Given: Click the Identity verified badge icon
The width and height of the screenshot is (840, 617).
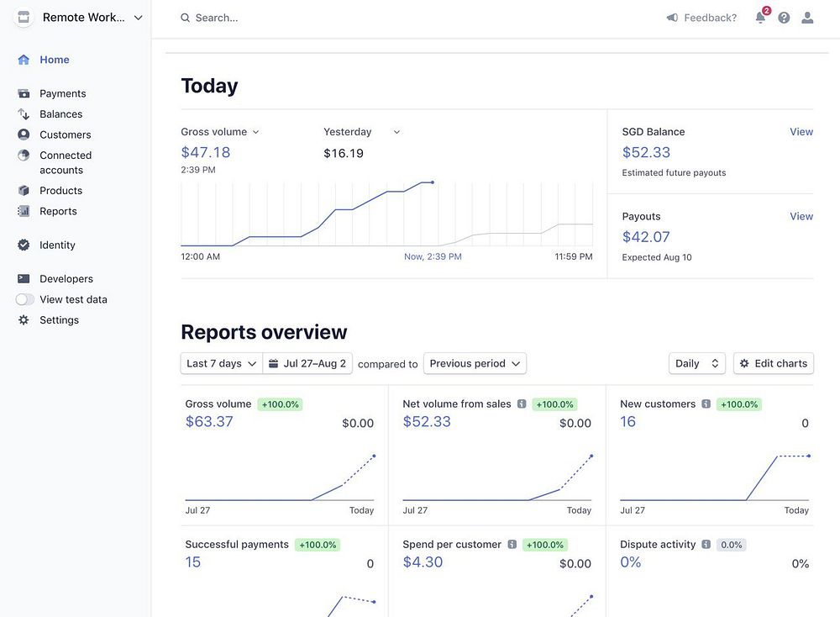Looking at the screenshot, I should 24,245.
